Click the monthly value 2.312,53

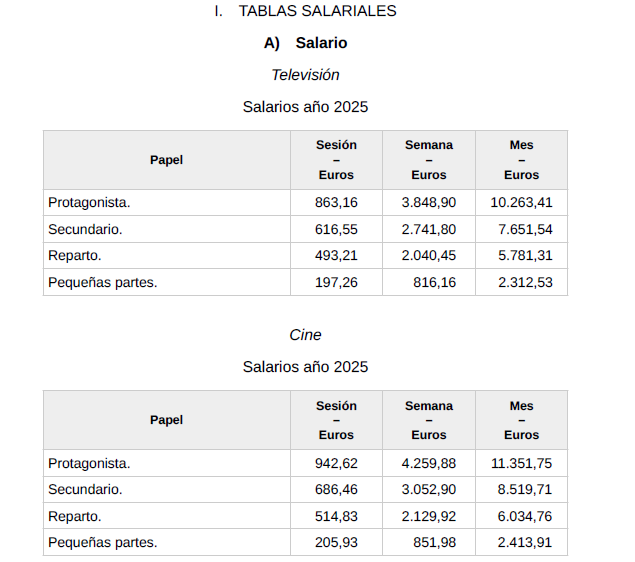click(x=525, y=282)
